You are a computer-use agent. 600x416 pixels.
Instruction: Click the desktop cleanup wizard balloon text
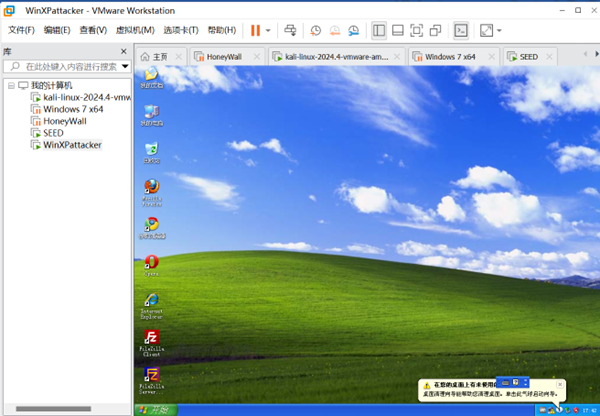(x=489, y=394)
